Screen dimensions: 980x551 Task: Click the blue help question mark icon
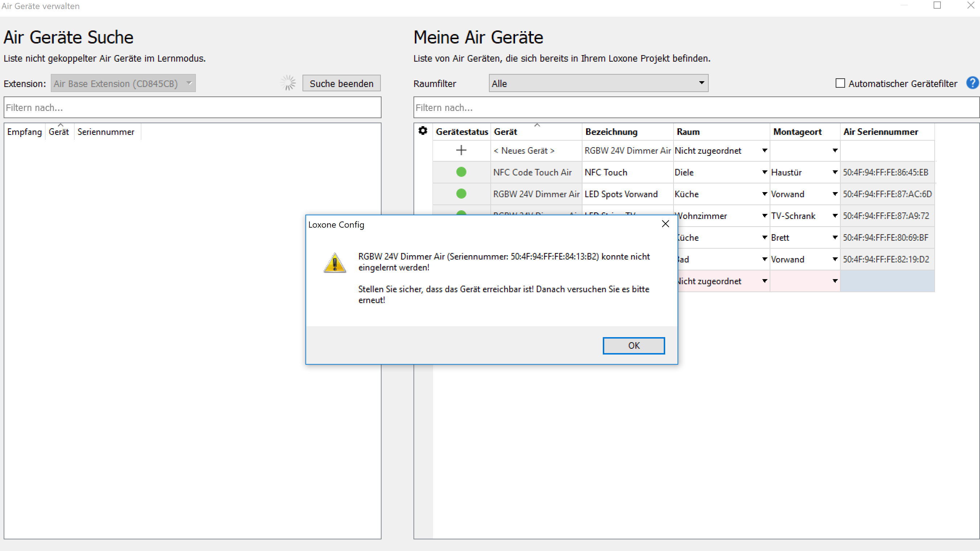coord(972,83)
